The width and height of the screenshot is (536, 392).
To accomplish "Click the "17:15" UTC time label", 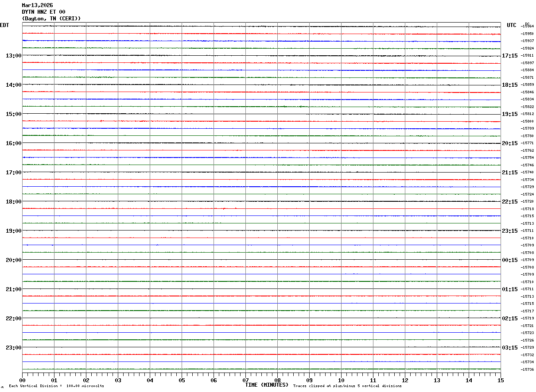I will (509, 56).
